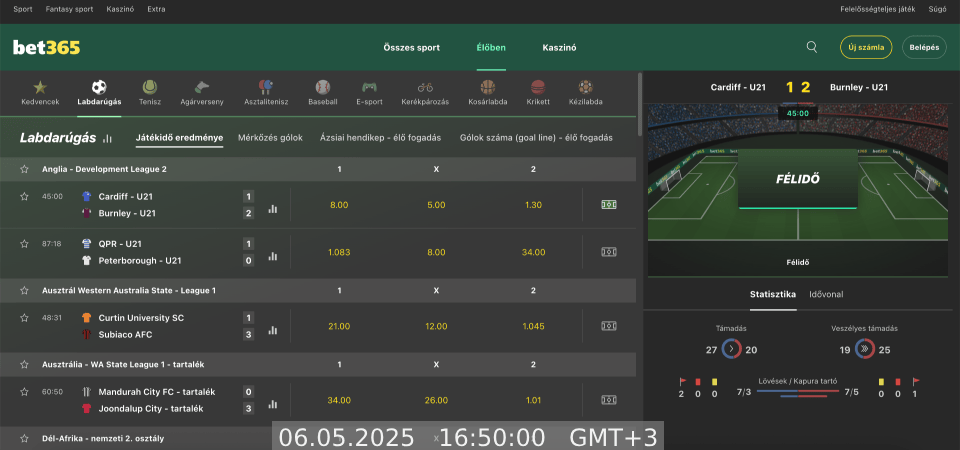The width and height of the screenshot is (960, 450).
Task: Click the Új számla button
Action: click(866, 47)
